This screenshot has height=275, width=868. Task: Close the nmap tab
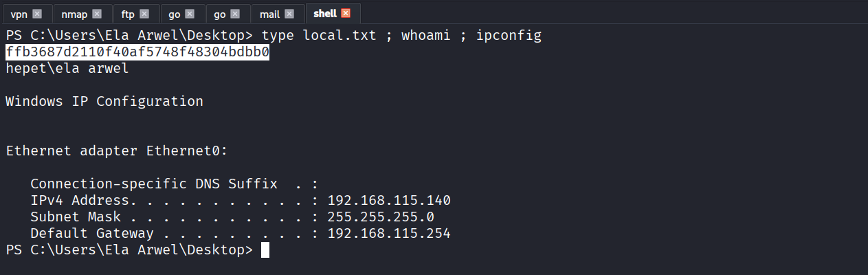(x=97, y=14)
